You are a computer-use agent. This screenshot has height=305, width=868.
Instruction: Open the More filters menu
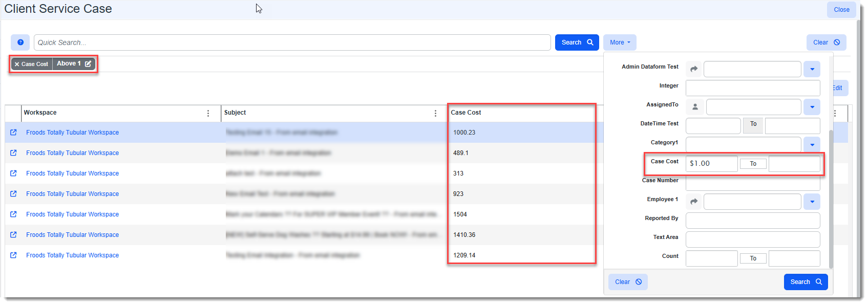pyautogui.click(x=620, y=42)
